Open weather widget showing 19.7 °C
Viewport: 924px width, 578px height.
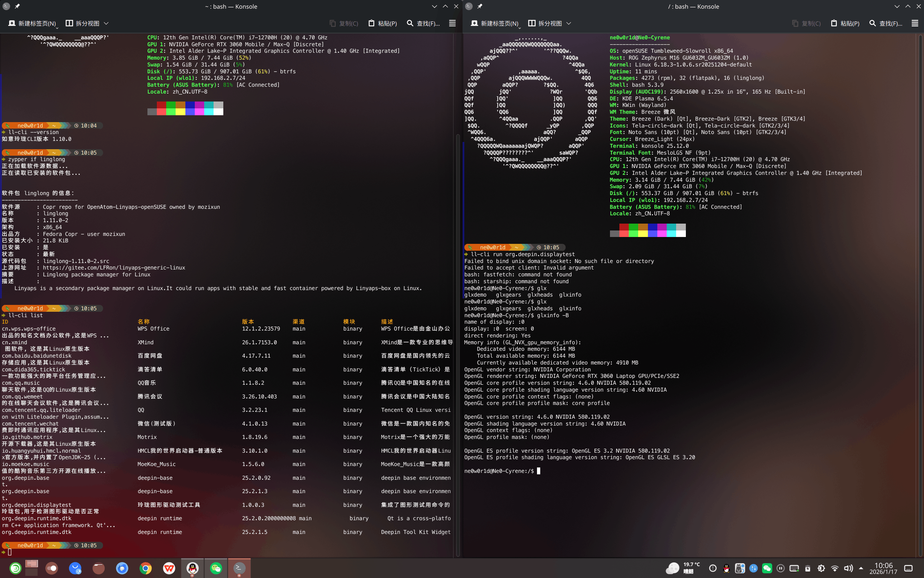683,568
